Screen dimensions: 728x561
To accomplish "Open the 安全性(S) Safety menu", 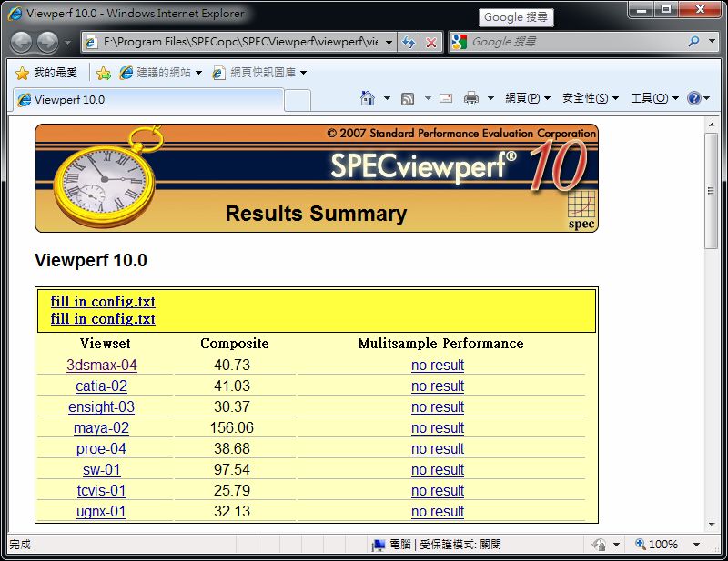I will 590,98.
